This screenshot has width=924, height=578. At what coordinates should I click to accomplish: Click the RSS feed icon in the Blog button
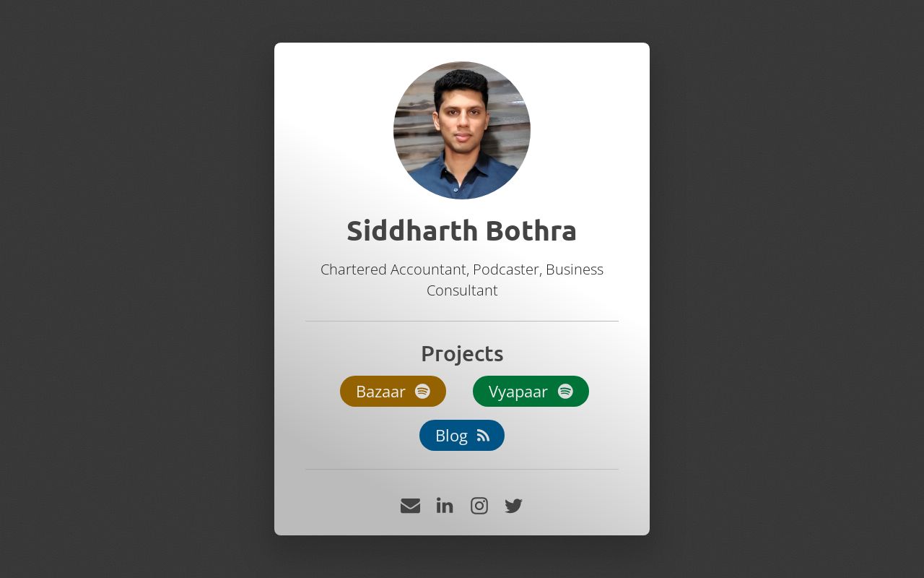click(x=482, y=435)
